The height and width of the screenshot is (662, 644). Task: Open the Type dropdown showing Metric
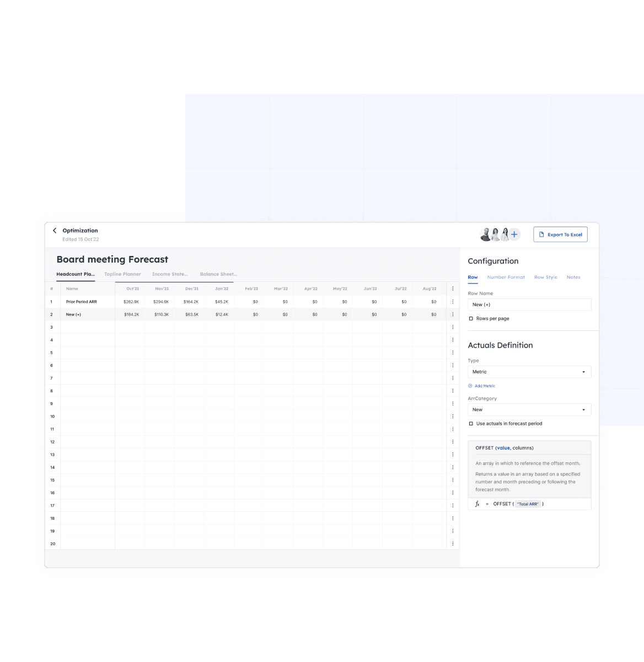(529, 372)
